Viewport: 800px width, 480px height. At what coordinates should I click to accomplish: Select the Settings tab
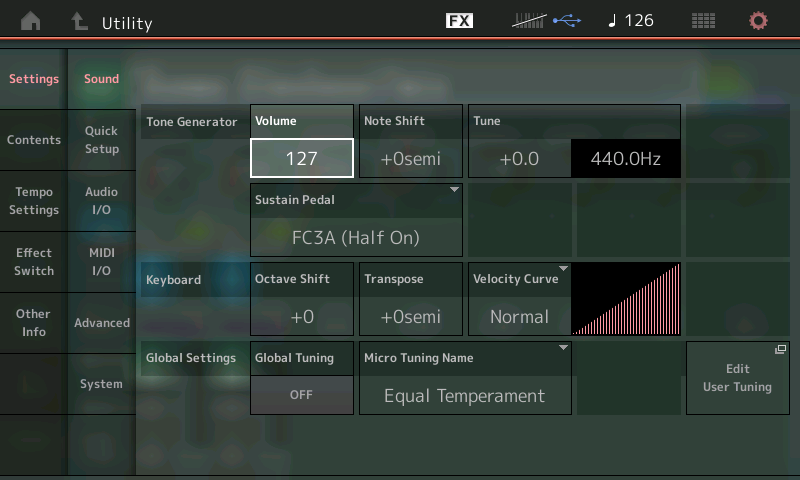[x=34, y=79]
